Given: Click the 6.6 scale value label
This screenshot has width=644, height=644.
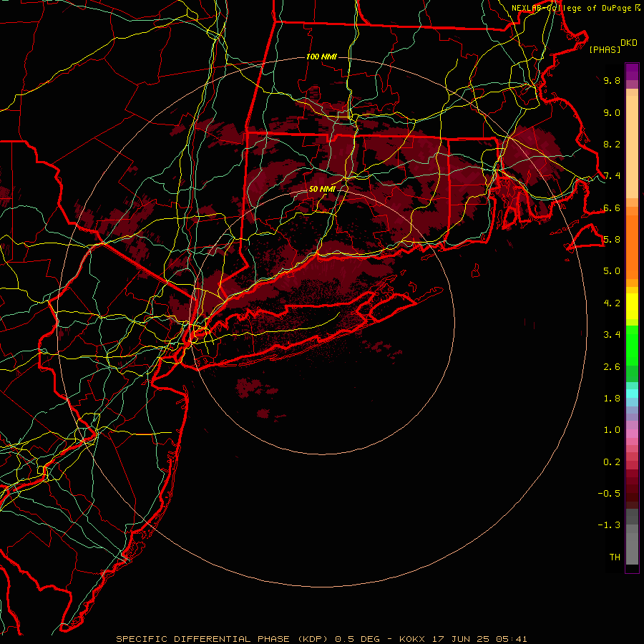Looking at the screenshot, I should tap(612, 208).
